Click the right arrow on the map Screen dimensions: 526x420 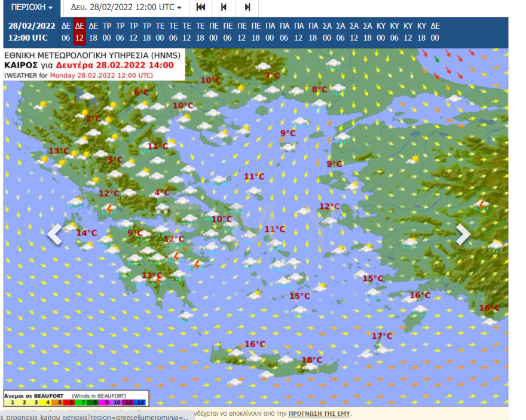pos(463,234)
